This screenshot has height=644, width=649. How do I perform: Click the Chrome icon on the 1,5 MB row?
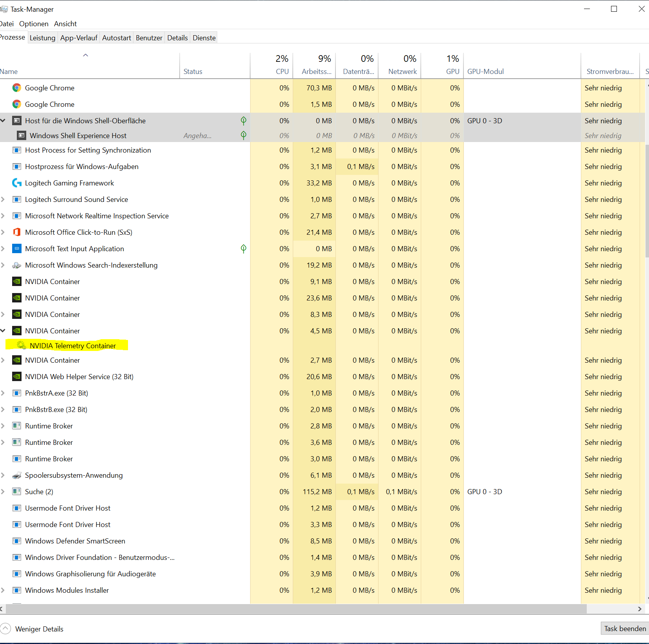pos(16,104)
